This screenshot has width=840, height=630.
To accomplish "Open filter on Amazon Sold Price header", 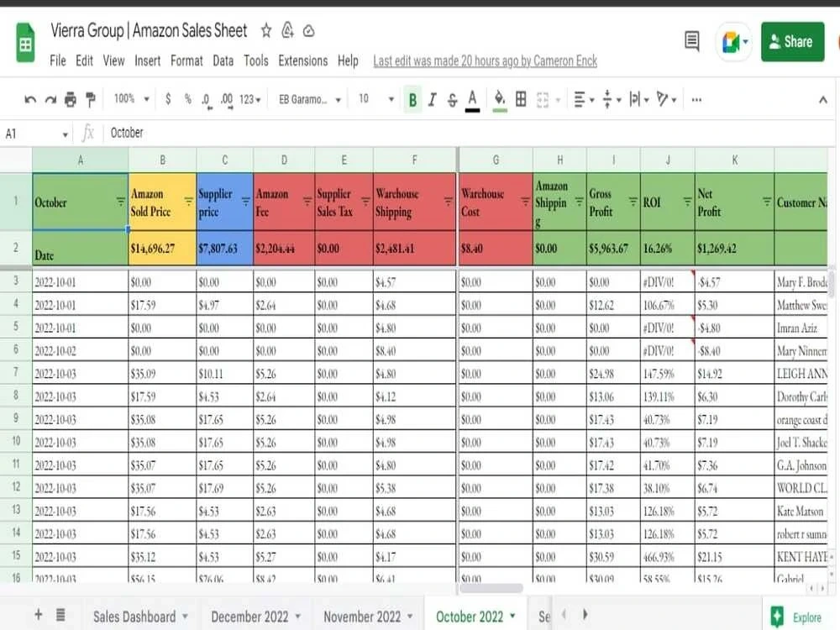I will click(x=188, y=202).
